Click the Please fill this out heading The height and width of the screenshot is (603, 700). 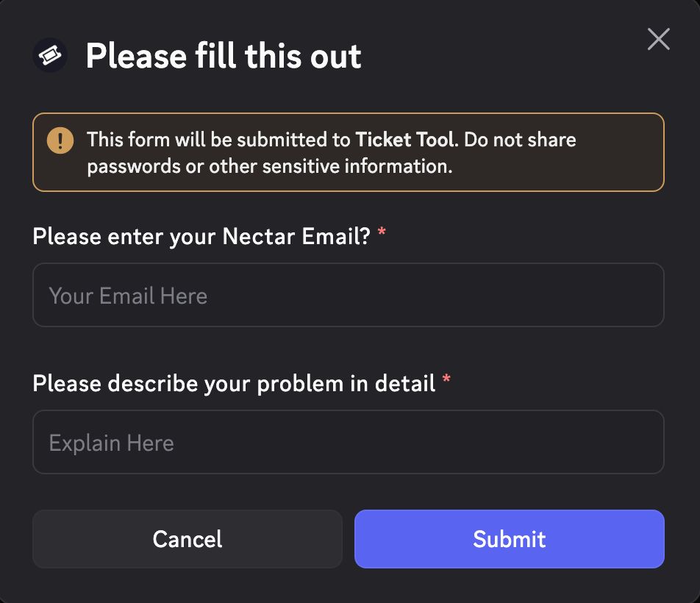tap(224, 56)
